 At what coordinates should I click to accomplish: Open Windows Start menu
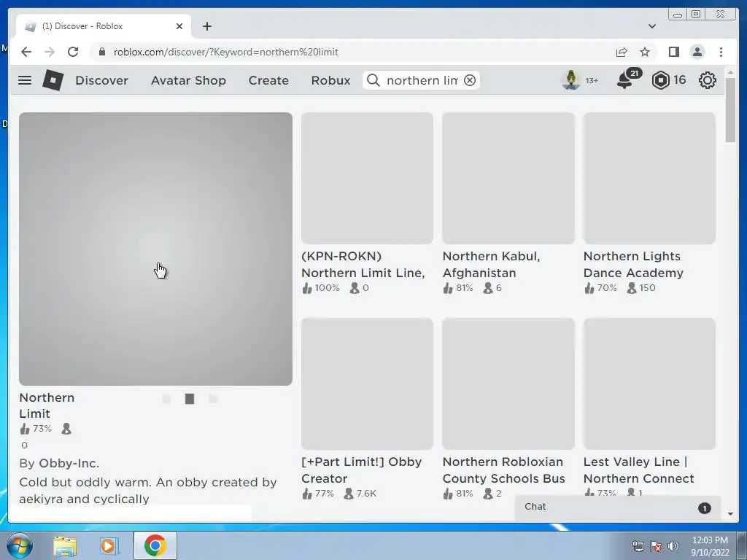[x=19, y=545]
